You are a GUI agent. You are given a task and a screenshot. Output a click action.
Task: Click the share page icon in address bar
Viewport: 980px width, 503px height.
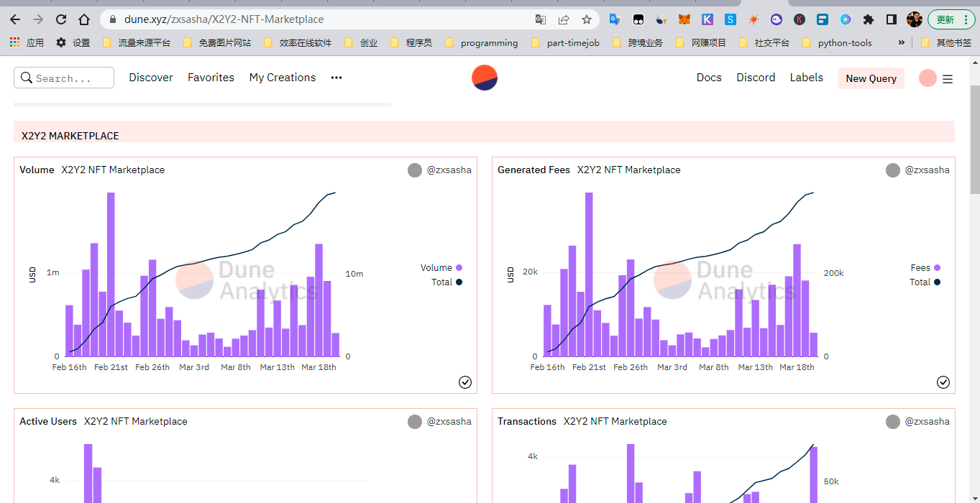point(564,19)
